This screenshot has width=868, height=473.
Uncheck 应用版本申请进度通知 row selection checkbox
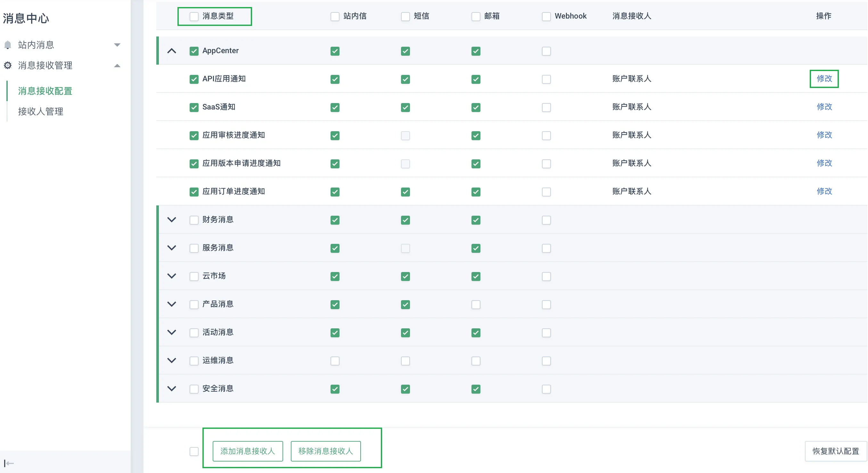pyautogui.click(x=194, y=164)
